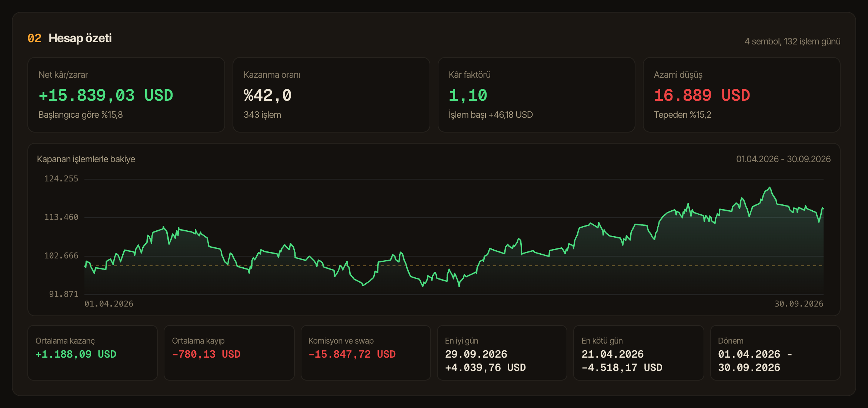
Task: Click the 'Ortalama kazanç' label
Action: click(65, 341)
